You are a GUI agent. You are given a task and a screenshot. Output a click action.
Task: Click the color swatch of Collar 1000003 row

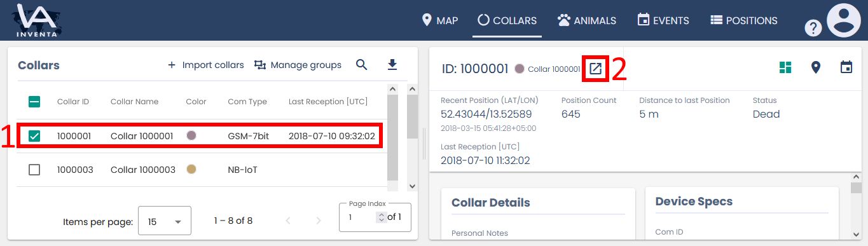tap(191, 169)
